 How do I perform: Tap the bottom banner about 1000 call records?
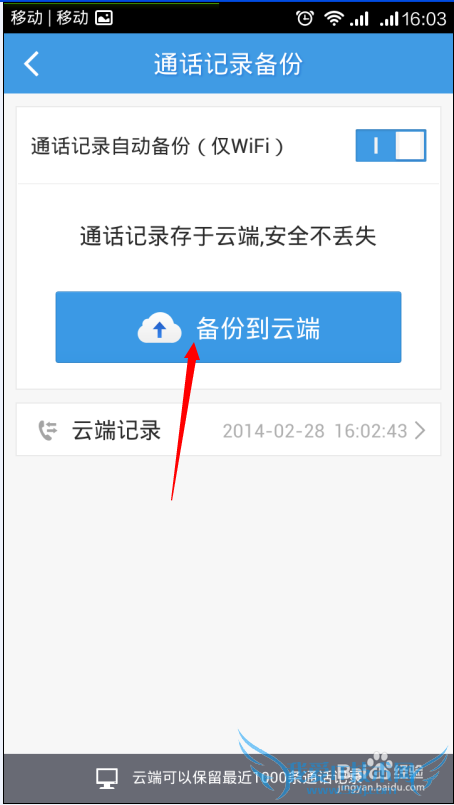click(227, 779)
